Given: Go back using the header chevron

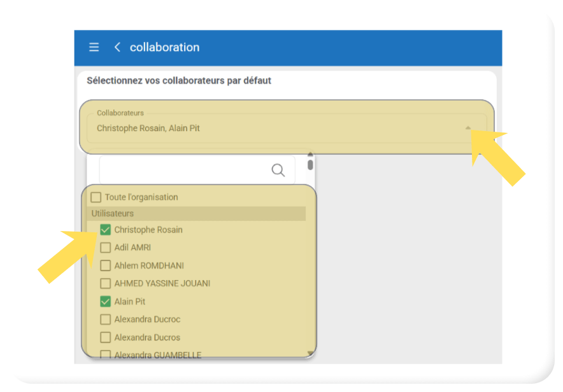Looking at the screenshot, I should 117,48.
